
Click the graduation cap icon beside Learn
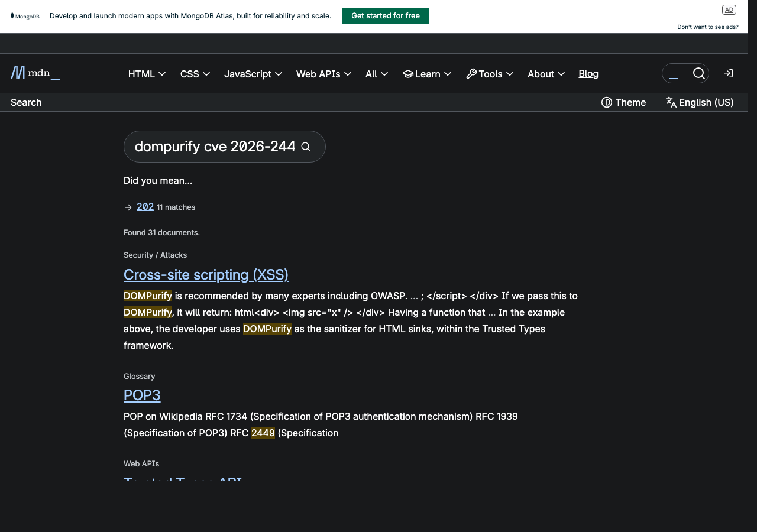click(407, 73)
